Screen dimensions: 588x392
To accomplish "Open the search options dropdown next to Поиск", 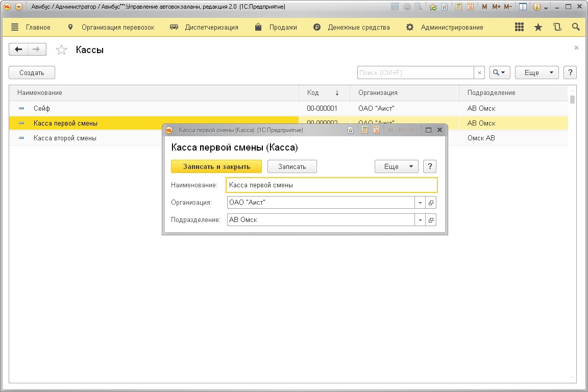I will [500, 73].
